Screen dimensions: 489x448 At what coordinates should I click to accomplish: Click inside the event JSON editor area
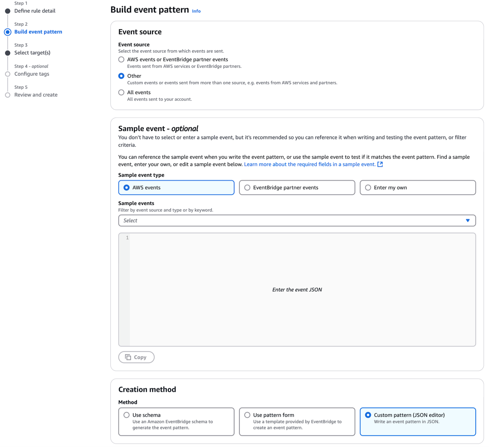point(297,289)
